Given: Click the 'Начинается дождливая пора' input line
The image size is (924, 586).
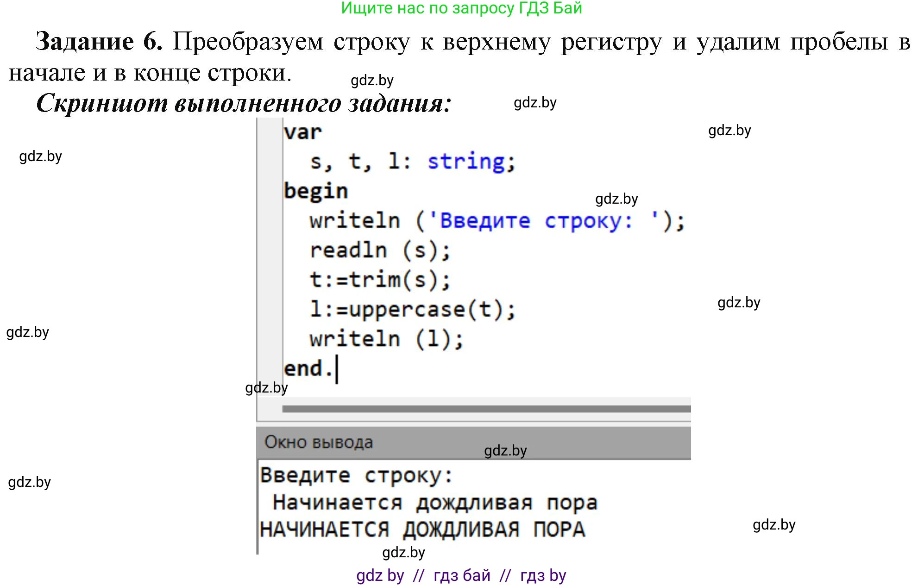Looking at the screenshot, I should [x=435, y=503].
